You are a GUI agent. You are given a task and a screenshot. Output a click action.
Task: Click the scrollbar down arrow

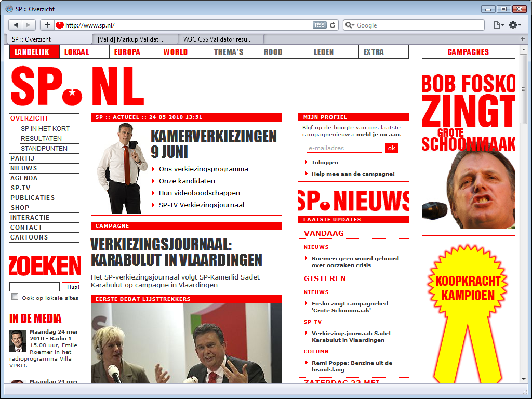coord(524,379)
